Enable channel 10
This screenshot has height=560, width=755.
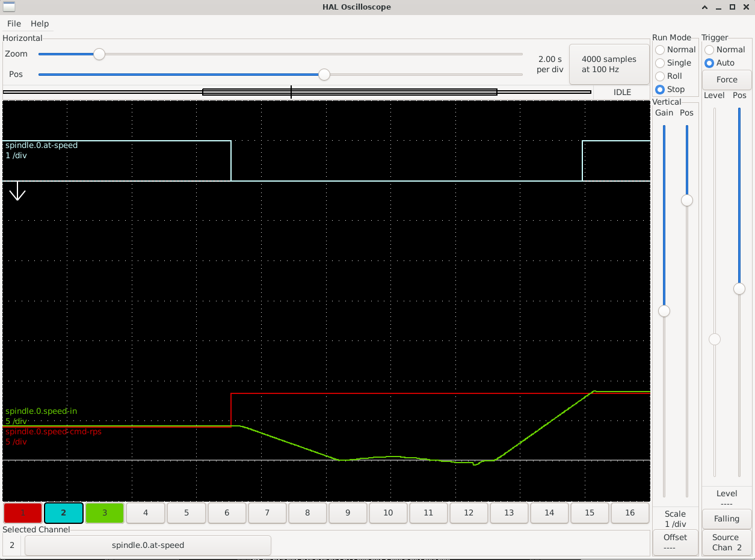point(388,513)
